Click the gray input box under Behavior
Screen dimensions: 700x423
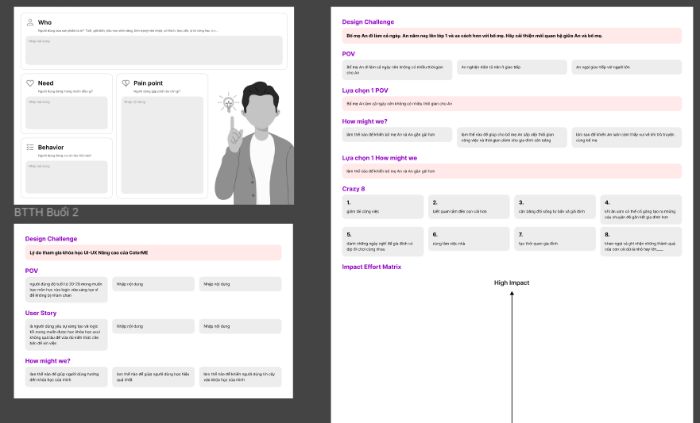[x=67, y=177]
